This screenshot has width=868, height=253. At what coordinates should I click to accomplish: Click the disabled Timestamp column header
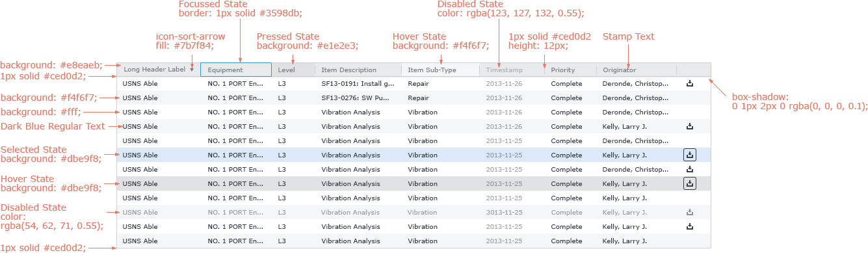pyautogui.click(x=512, y=70)
